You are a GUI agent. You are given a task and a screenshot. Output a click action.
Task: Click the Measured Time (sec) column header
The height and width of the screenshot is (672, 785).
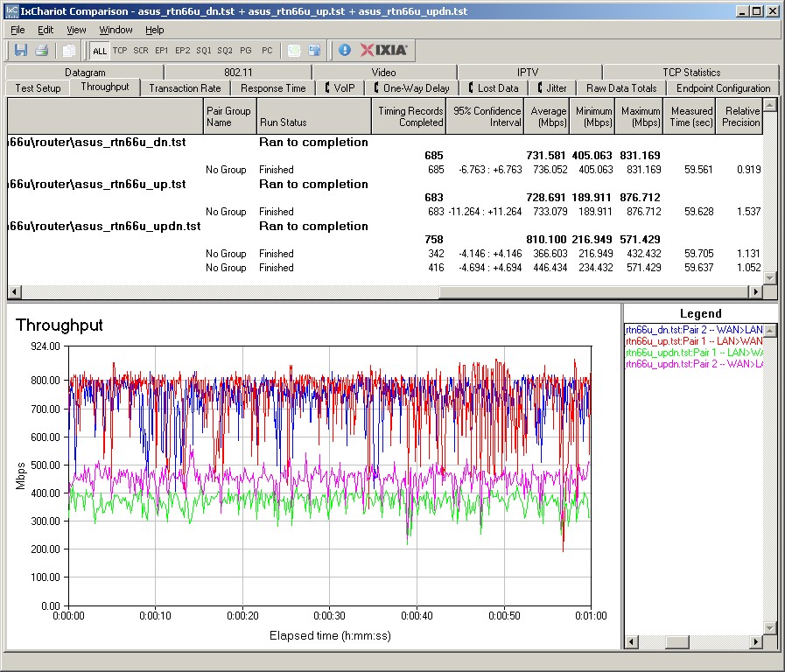(690, 116)
